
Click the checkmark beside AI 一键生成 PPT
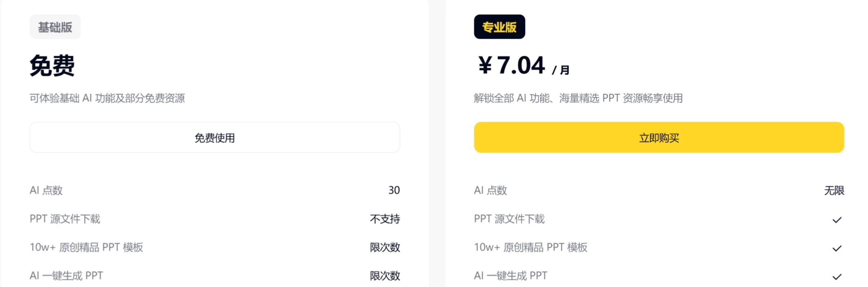coord(837,276)
